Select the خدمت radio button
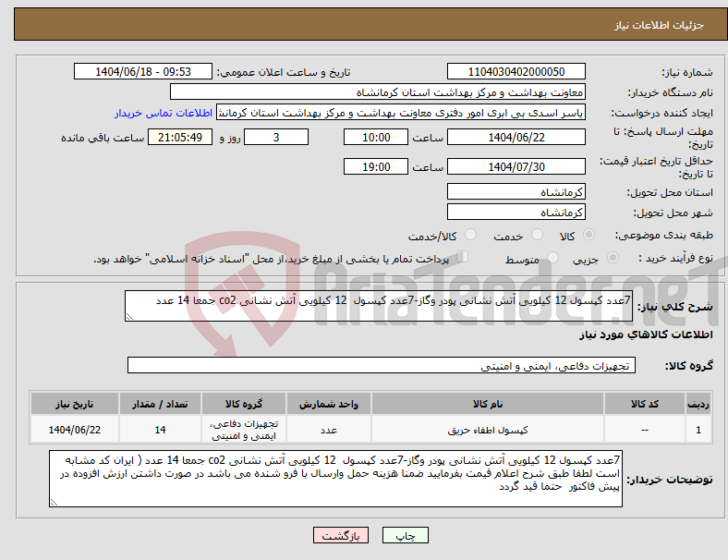 pos(537,235)
